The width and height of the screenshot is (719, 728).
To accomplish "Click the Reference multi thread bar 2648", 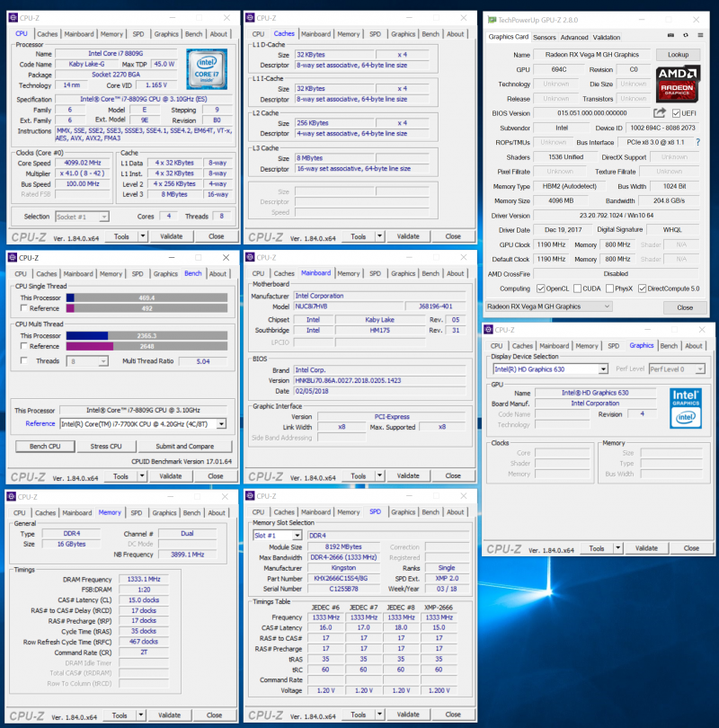I will 146,346.
